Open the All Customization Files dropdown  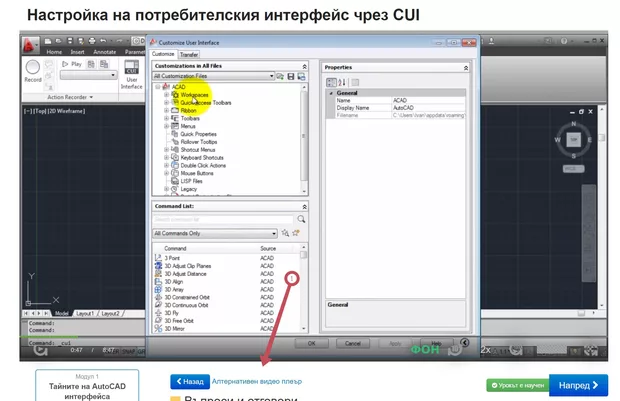click(x=214, y=76)
